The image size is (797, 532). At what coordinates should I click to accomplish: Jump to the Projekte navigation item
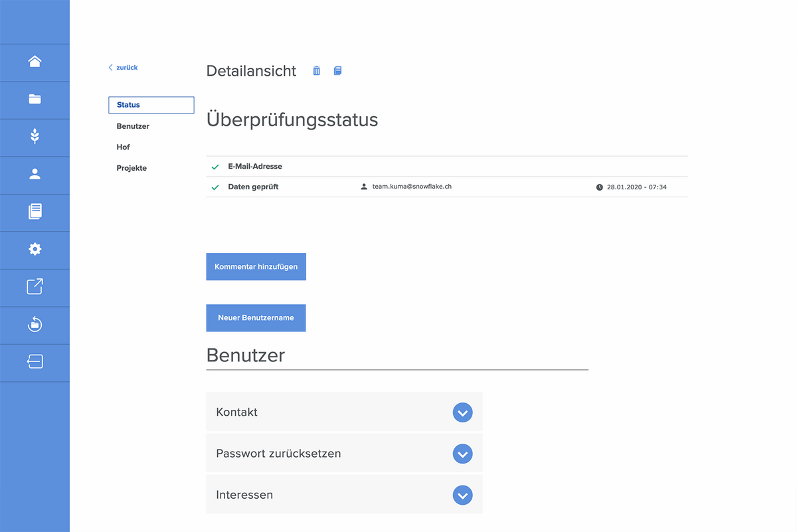click(x=132, y=168)
